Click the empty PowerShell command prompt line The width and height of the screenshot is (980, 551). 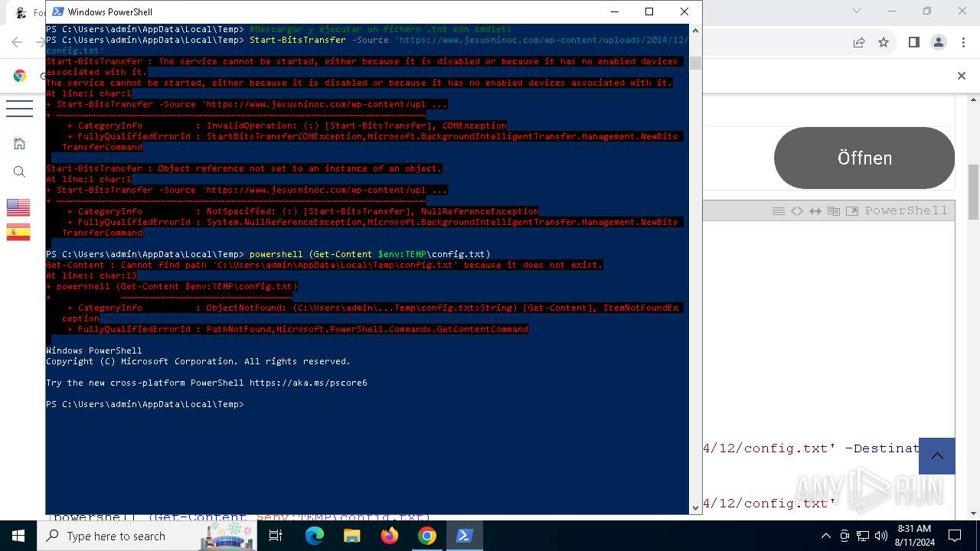(145, 404)
